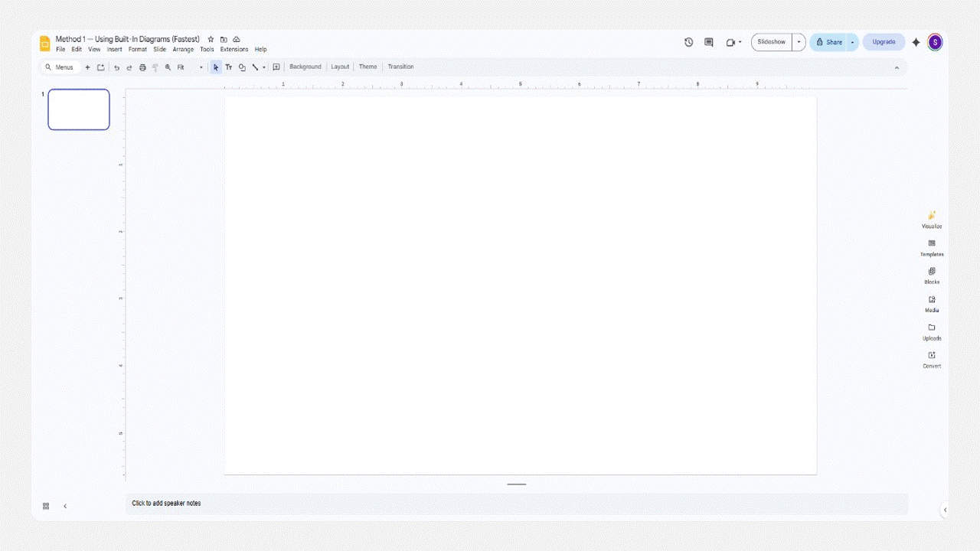The width and height of the screenshot is (980, 551).
Task: Click the paint format icon
Action: (x=155, y=67)
